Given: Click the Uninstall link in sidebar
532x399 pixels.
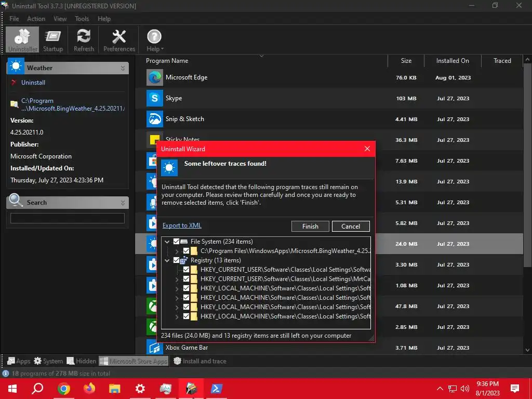Looking at the screenshot, I should pyautogui.click(x=33, y=83).
